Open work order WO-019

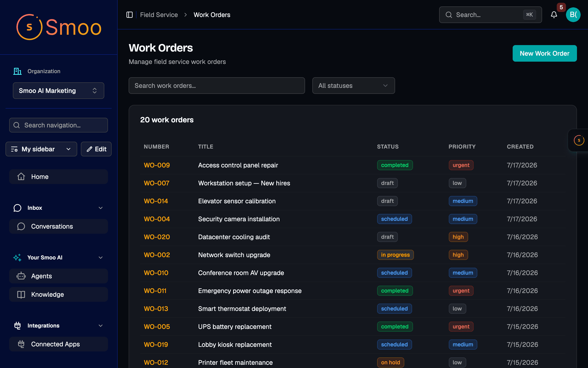click(x=156, y=345)
